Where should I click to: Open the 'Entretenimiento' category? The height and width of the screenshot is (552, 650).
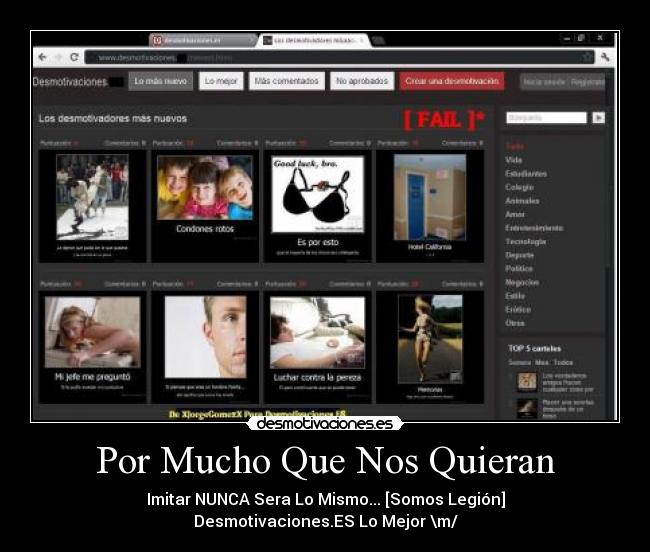[534, 228]
